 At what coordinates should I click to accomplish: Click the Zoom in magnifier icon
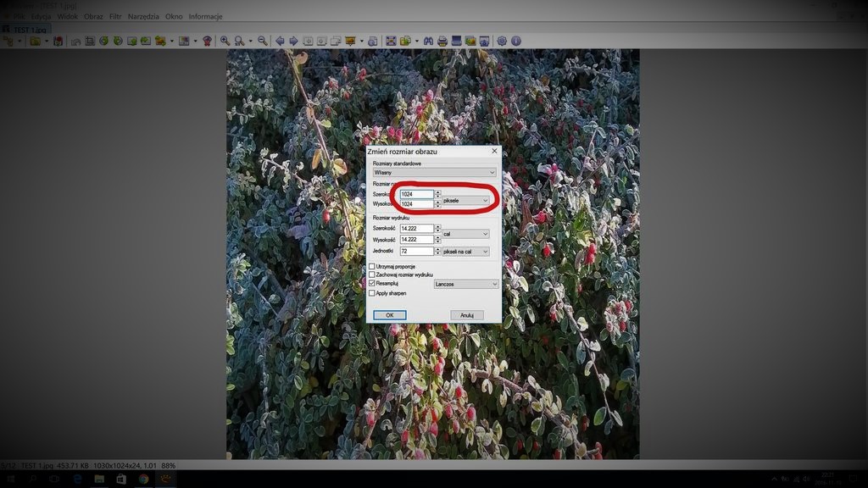click(225, 41)
